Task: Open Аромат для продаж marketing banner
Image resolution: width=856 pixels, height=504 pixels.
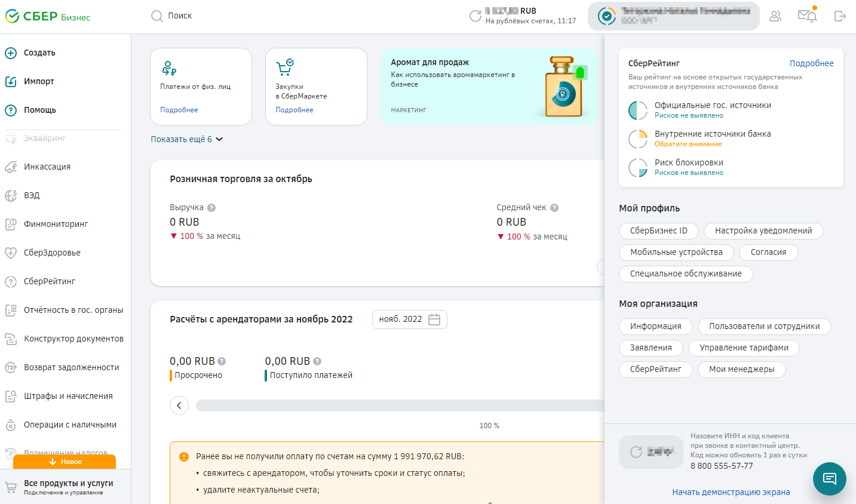Action: pyautogui.click(x=489, y=87)
